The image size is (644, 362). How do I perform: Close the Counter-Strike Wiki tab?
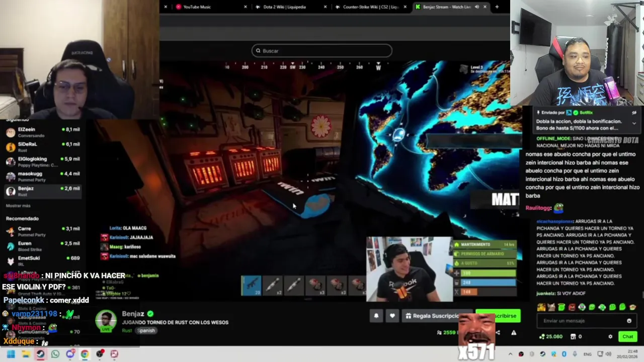[x=405, y=7]
